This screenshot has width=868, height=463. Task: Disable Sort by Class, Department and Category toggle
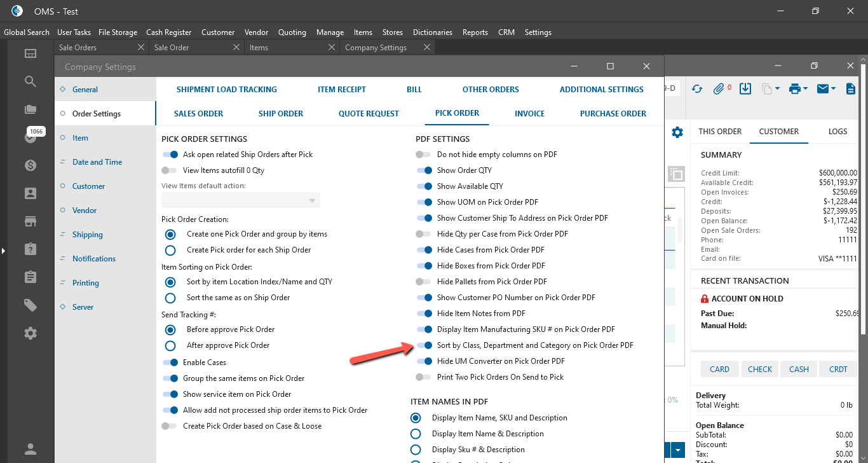(424, 345)
